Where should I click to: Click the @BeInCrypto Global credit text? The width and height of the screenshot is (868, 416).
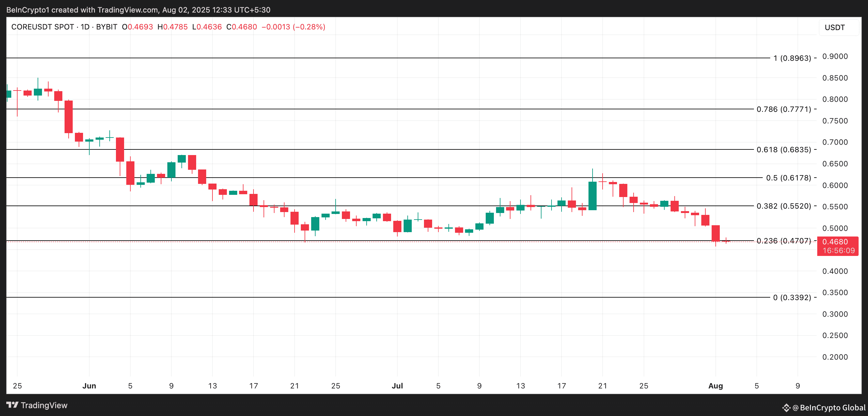[x=829, y=408]
